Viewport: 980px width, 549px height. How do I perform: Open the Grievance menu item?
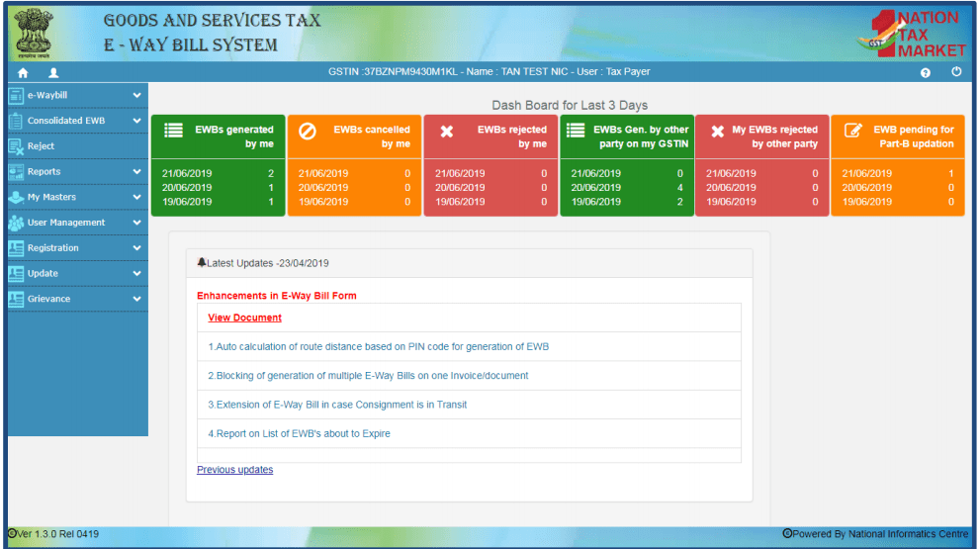(x=78, y=299)
